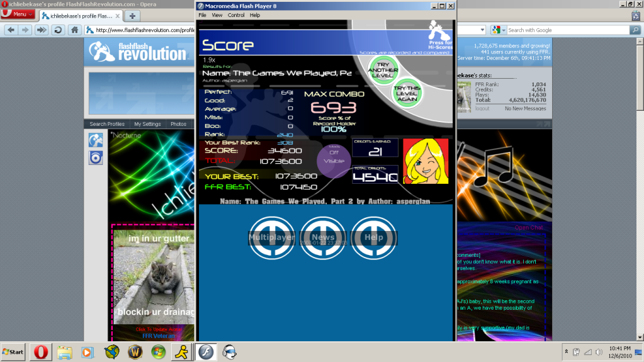Expand the address bar history dropdown
Image resolution: width=644 pixels, height=362 pixels.
tap(482, 30)
